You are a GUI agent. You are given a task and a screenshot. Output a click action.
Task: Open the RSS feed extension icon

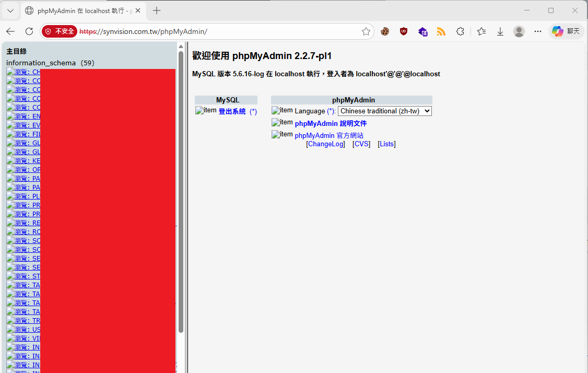tap(441, 31)
